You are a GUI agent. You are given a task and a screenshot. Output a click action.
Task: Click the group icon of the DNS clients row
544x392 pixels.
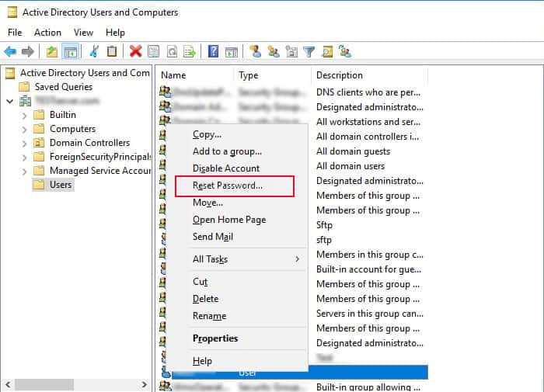coord(165,92)
